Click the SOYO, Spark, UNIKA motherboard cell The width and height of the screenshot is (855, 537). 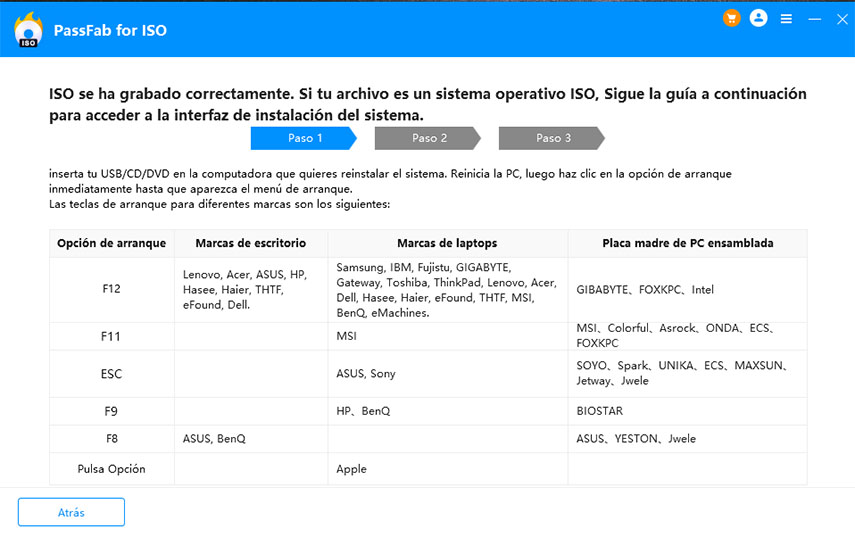click(688, 373)
